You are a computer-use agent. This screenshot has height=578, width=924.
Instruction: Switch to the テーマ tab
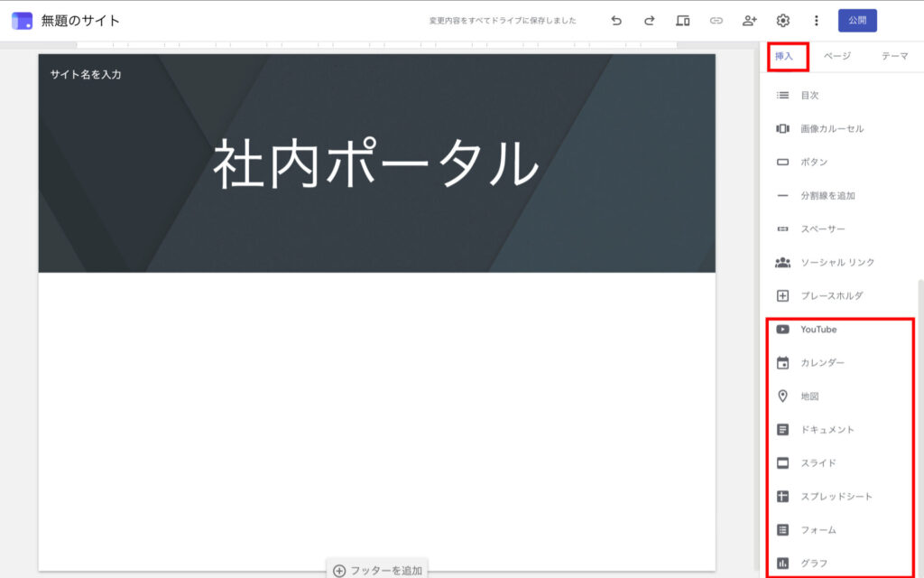point(894,56)
